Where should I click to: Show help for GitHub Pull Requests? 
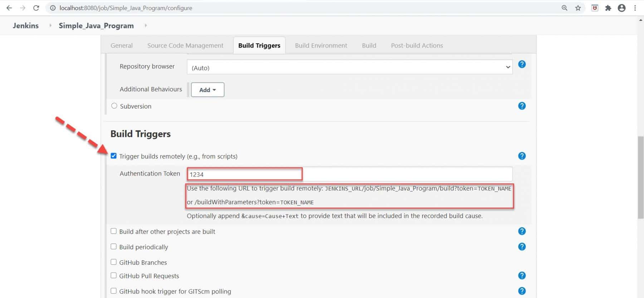522,275
